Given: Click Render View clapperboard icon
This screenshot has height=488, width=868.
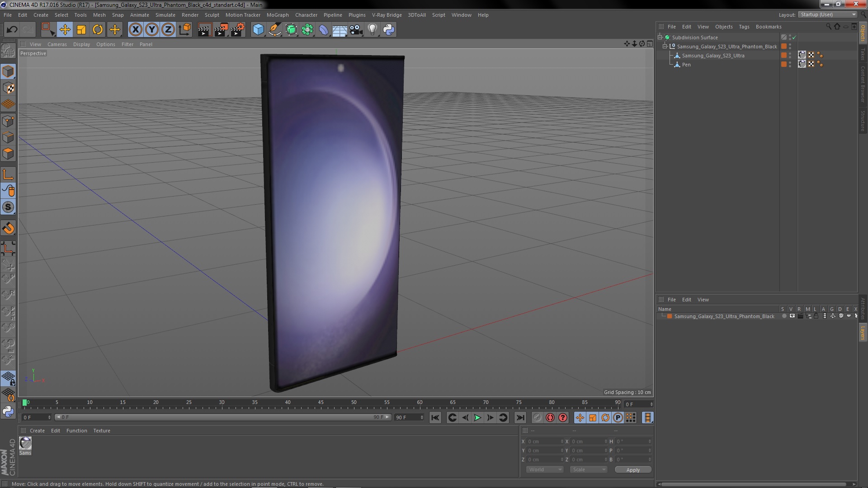Looking at the screenshot, I should 204,30.
